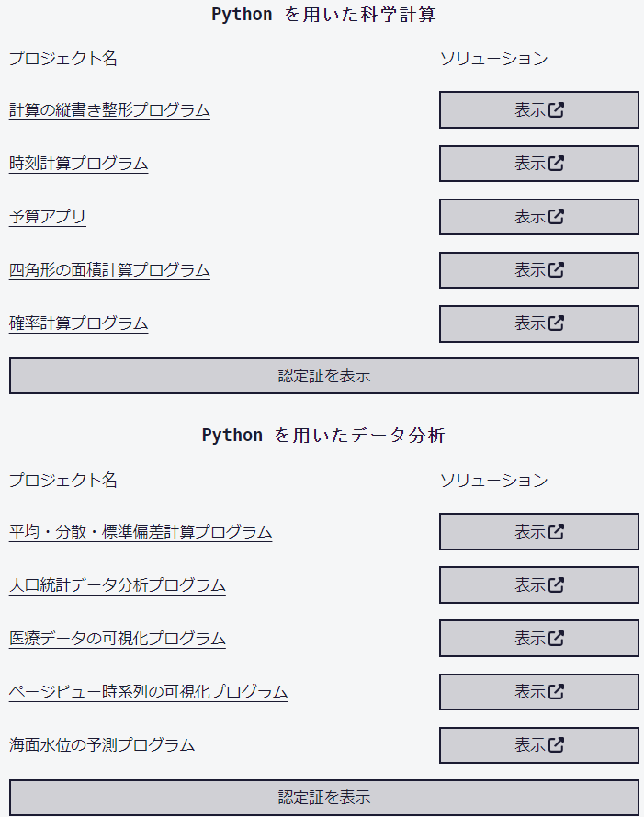Open 人口統計データ分析プログラム link

pos(118,585)
